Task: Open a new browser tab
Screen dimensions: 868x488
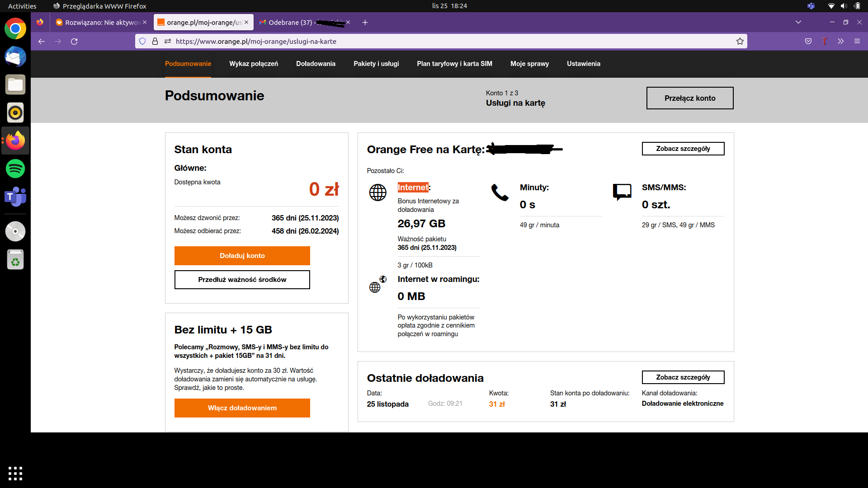Action: 365,22
